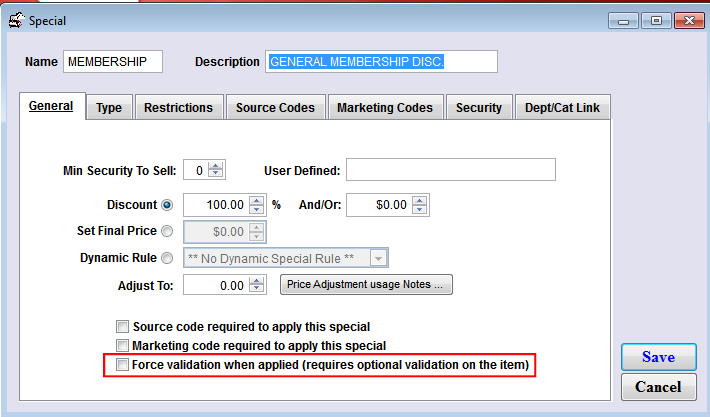Increase the Discount percent value
This screenshot has width=710, height=417.
pos(257,201)
